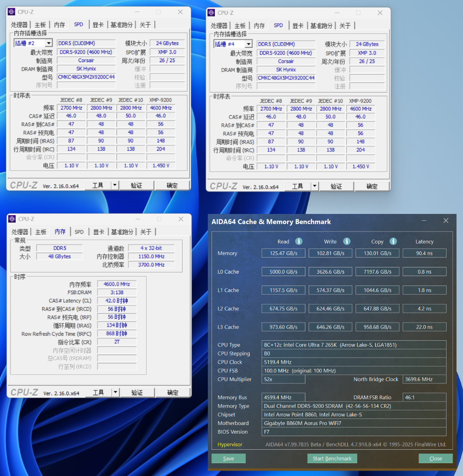
Task: Click L0 Cache read 5000.0 GB/s
Action: point(284,272)
